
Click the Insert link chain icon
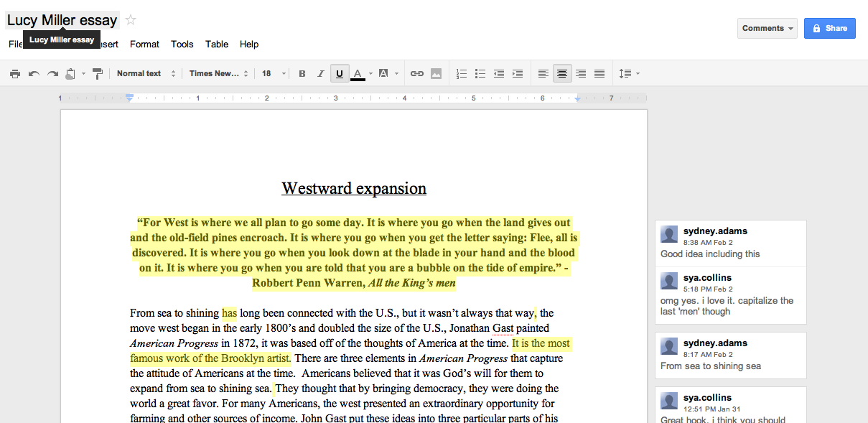(417, 73)
